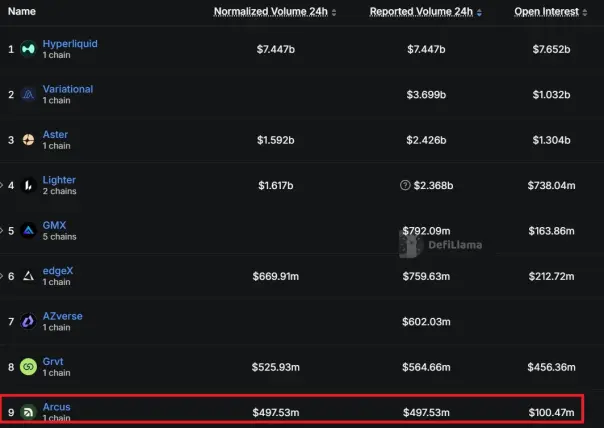This screenshot has height=428, width=604.
Task: Open the edgeX protocol link
Action: click(58, 271)
